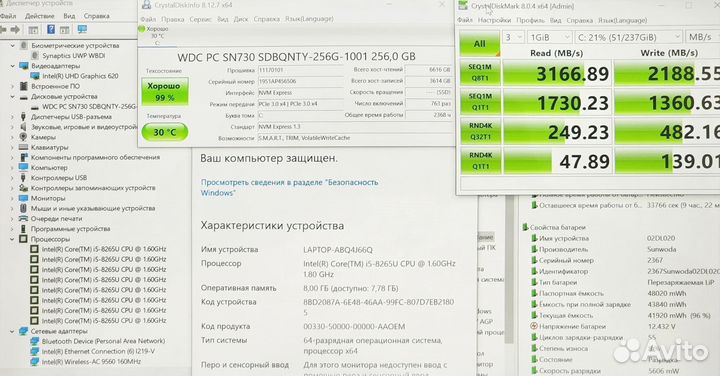The width and height of the screenshot is (720, 376).
Task: Collapse the Процессоры tree node
Action: point(12,239)
